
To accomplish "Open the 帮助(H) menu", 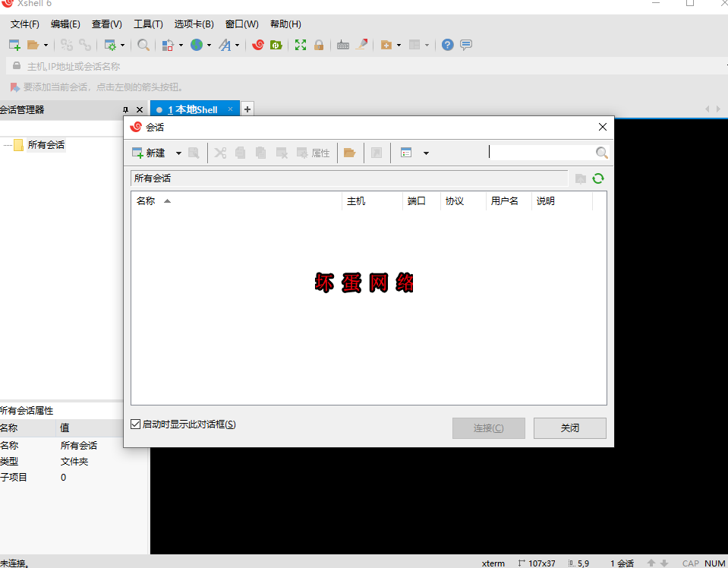I will 285,24.
